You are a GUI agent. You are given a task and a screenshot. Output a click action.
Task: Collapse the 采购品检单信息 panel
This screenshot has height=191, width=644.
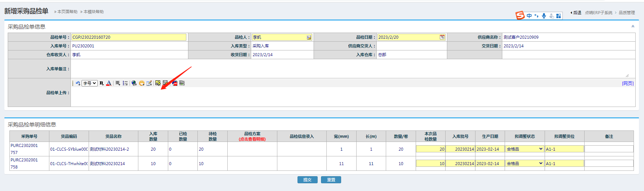point(633,27)
